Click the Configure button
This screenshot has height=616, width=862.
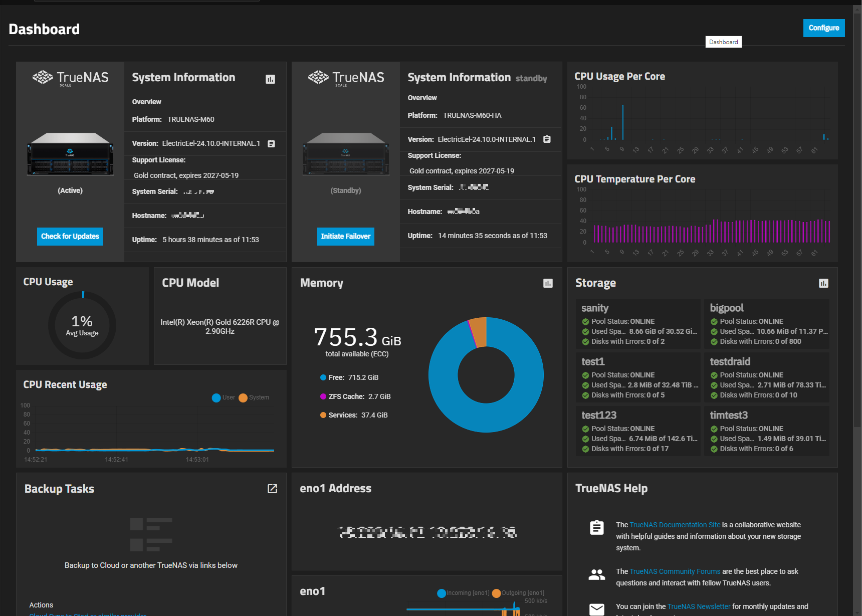point(823,28)
